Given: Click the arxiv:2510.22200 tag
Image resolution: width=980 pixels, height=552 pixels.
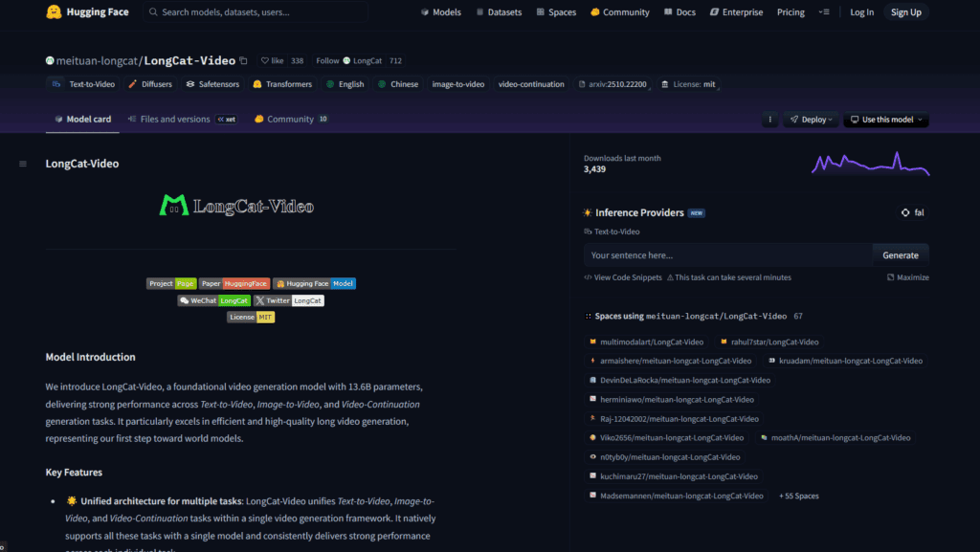Looking at the screenshot, I should coord(612,84).
